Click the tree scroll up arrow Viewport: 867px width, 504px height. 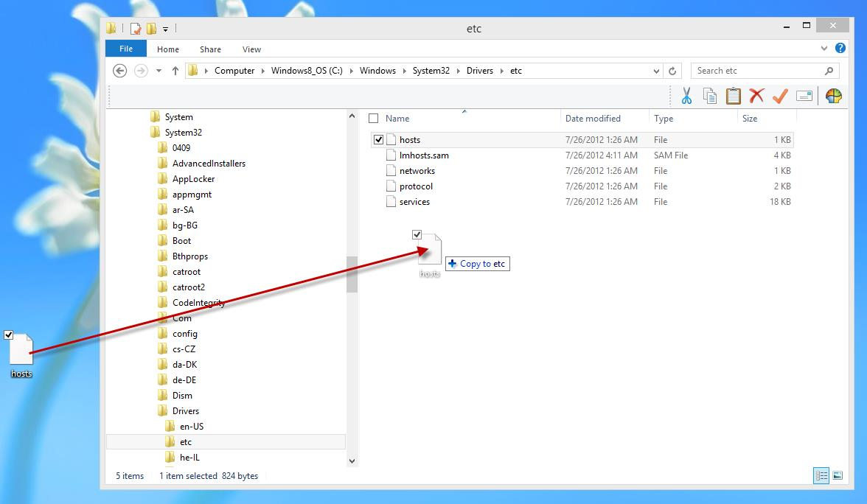coord(352,116)
